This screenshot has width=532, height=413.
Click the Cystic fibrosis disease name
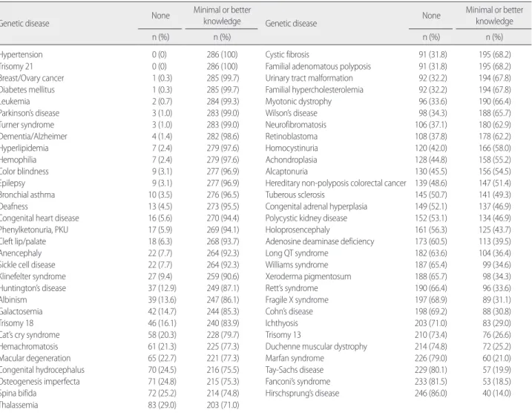[x=287, y=55]
